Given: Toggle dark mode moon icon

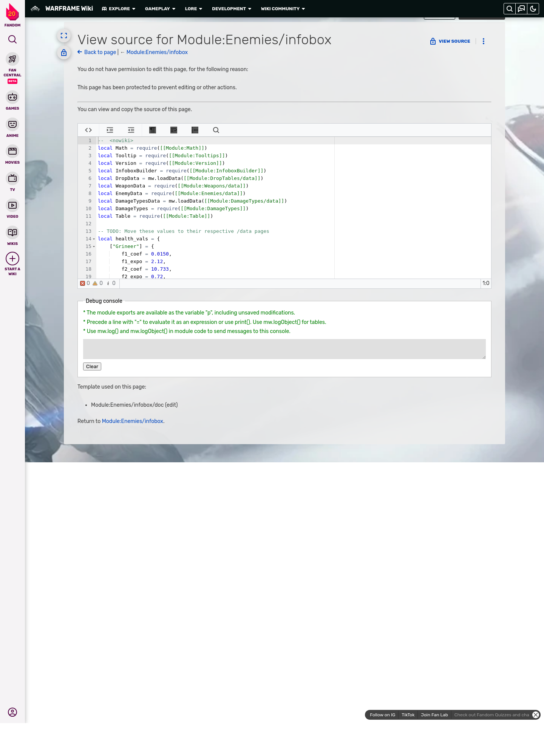Looking at the screenshot, I should coord(533,9).
